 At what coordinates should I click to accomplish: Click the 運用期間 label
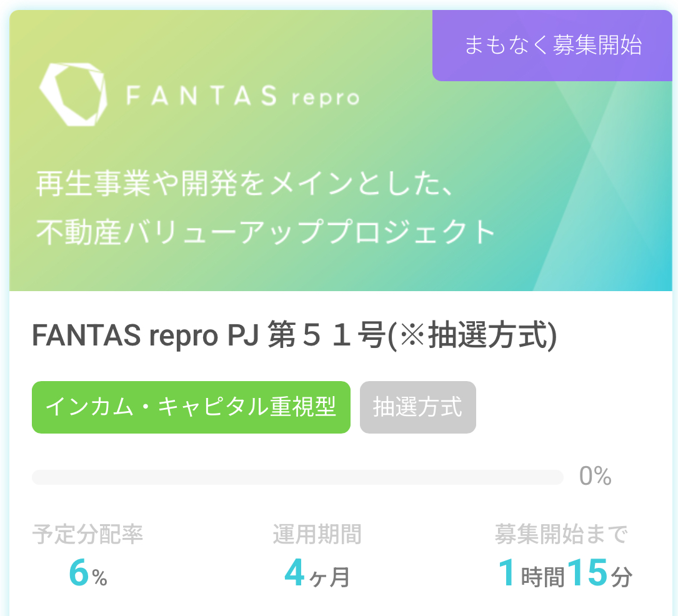tap(317, 534)
